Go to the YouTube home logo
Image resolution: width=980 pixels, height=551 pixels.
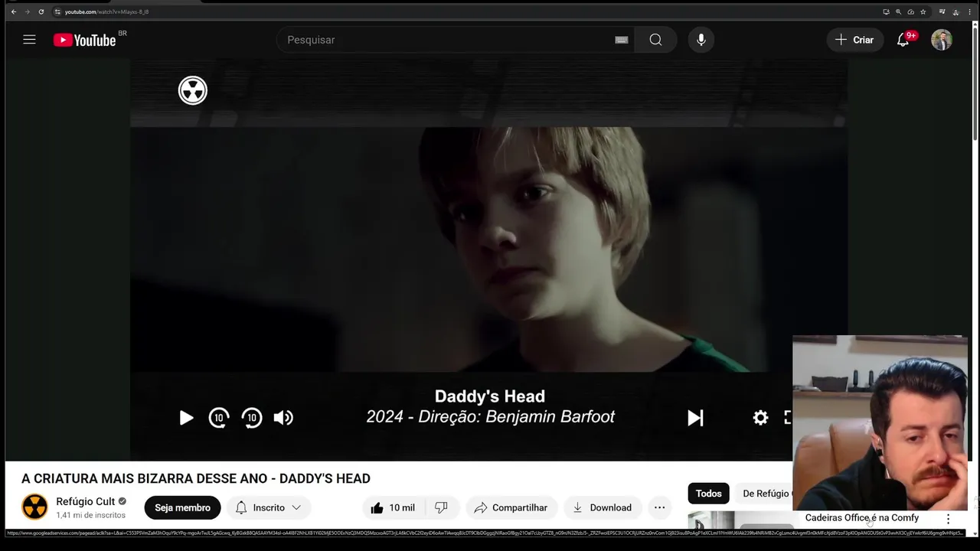85,40
